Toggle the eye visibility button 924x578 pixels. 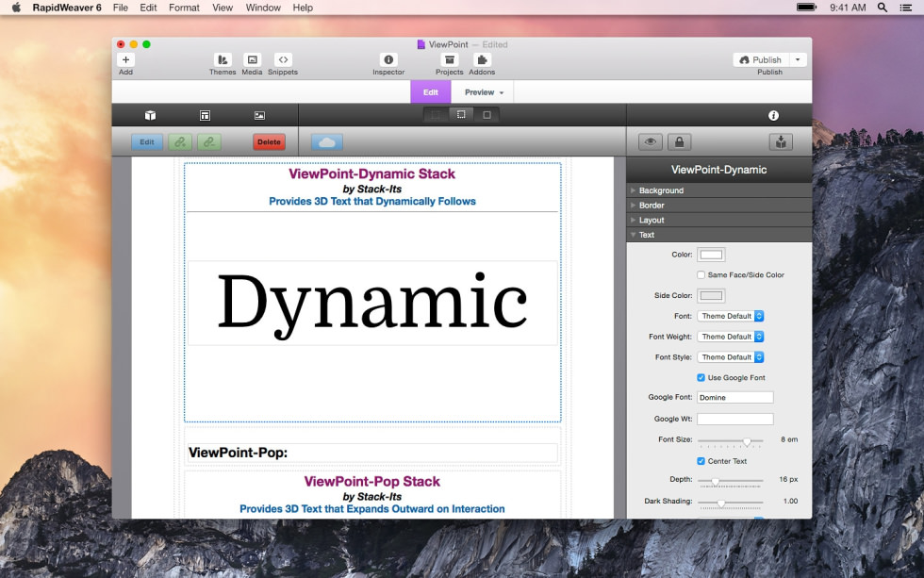point(651,142)
